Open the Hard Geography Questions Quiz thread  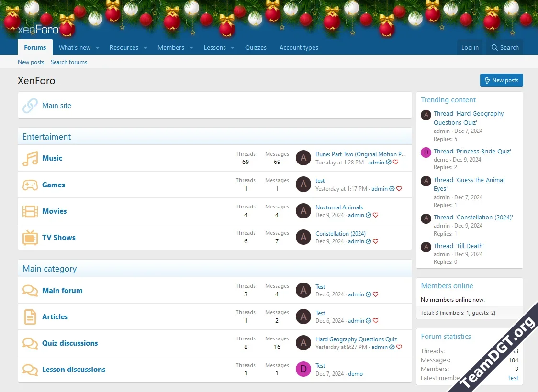click(356, 339)
